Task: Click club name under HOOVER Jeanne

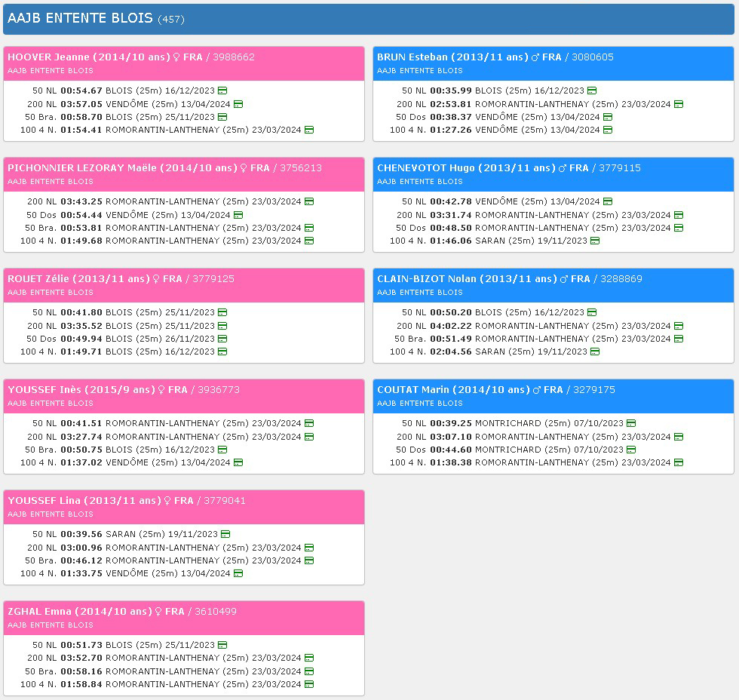Action: (x=51, y=71)
